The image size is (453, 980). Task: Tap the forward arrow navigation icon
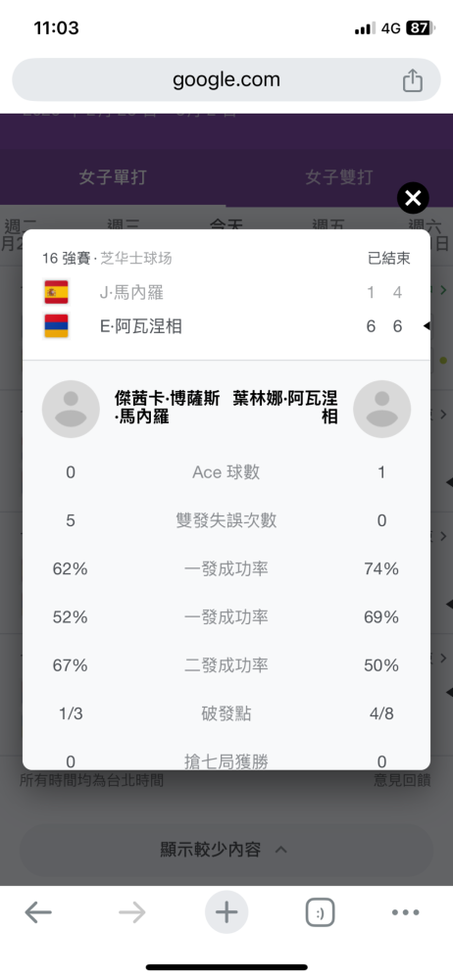pos(132,912)
